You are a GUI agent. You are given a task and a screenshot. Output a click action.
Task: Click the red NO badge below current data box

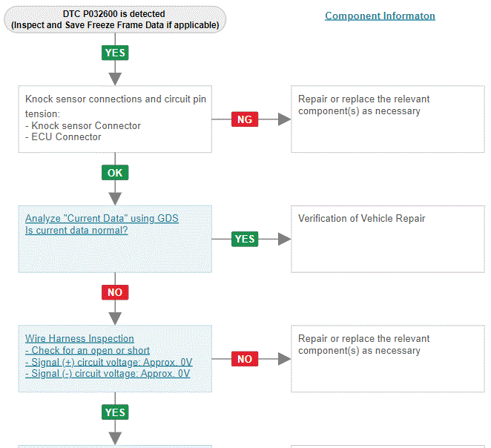115,292
